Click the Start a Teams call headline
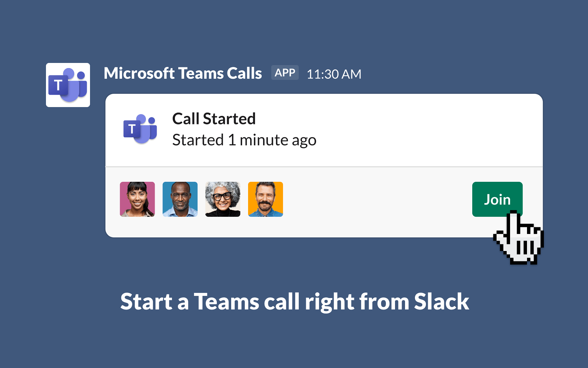 click(x=294, y=302)
